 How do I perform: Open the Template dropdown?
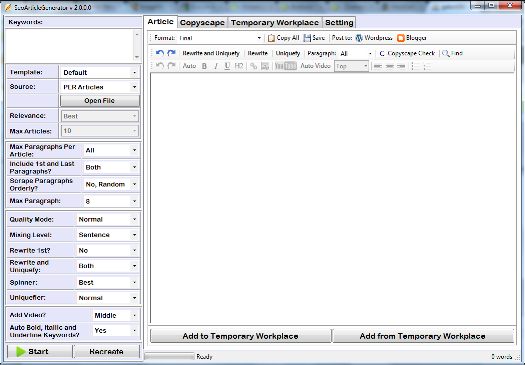pyautogui.click(x=99, y=72)
